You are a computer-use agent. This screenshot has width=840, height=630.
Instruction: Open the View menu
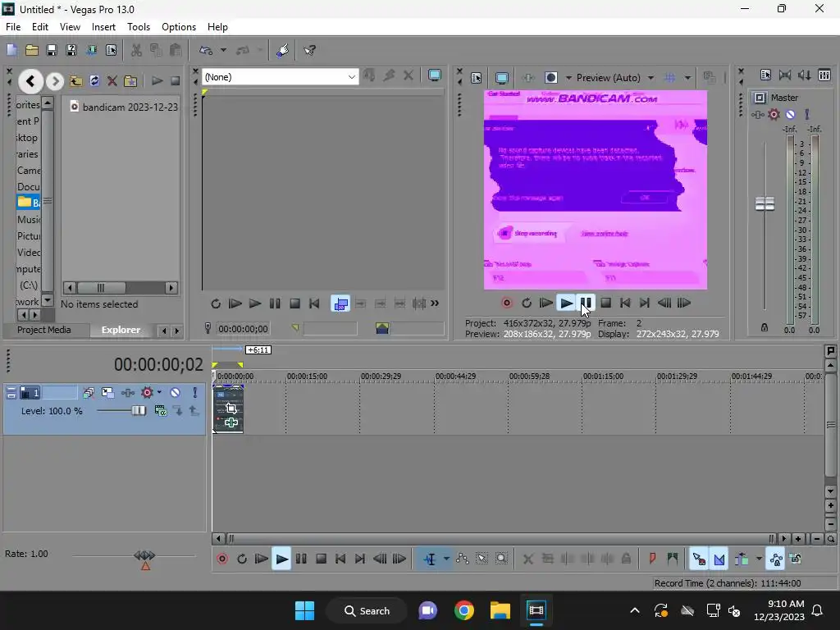(x=70, y=27)
